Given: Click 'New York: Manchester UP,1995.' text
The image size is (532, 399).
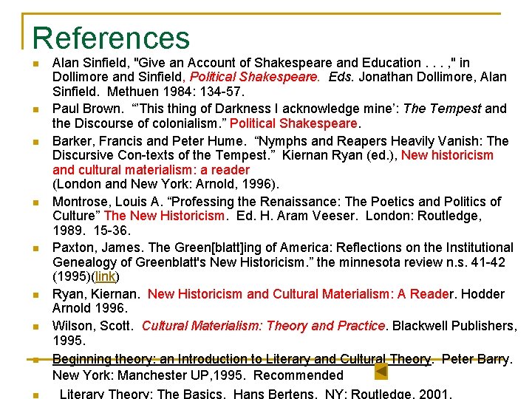Looking at the screenshot, I should (148, 375).
